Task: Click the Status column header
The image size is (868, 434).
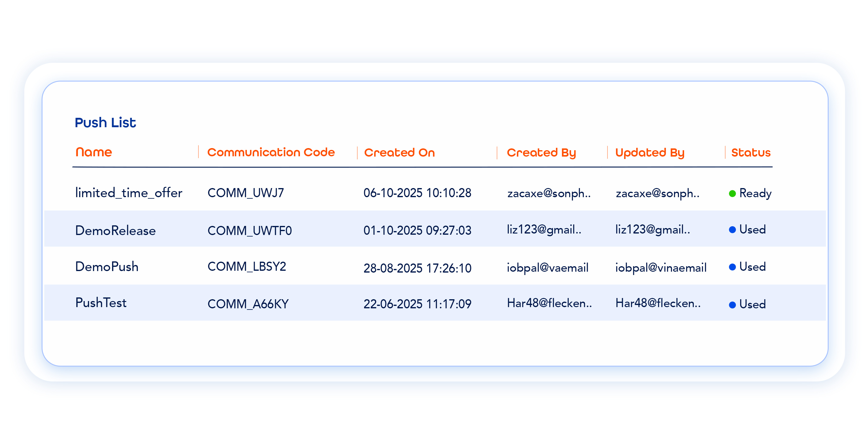Action: [x=751, y=153]
